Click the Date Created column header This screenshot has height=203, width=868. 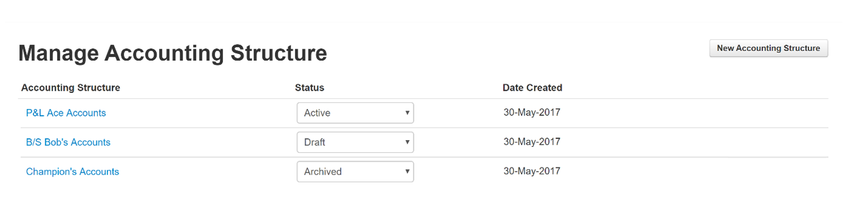[x=532, y=88]
